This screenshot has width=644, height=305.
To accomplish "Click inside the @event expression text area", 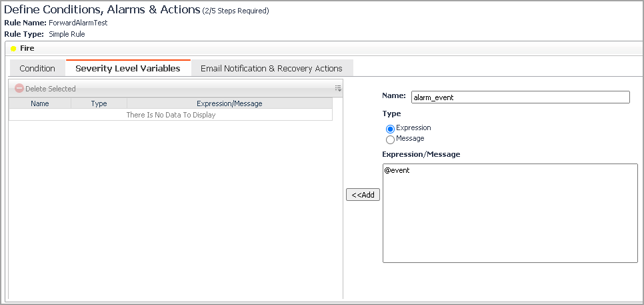I will click(x=510, y=214).
